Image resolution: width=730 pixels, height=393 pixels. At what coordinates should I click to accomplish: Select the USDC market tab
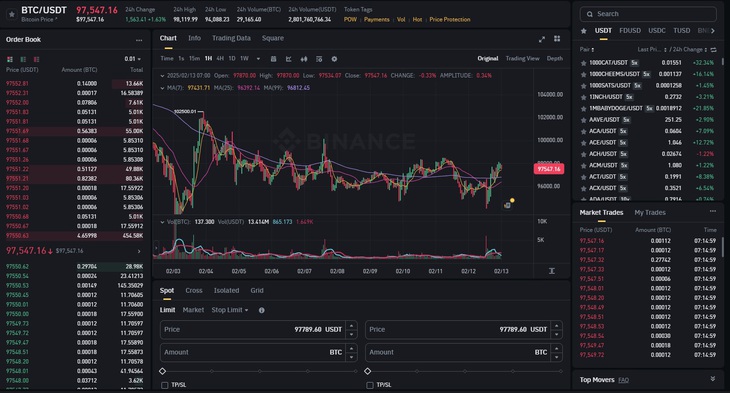click(657, 31)
